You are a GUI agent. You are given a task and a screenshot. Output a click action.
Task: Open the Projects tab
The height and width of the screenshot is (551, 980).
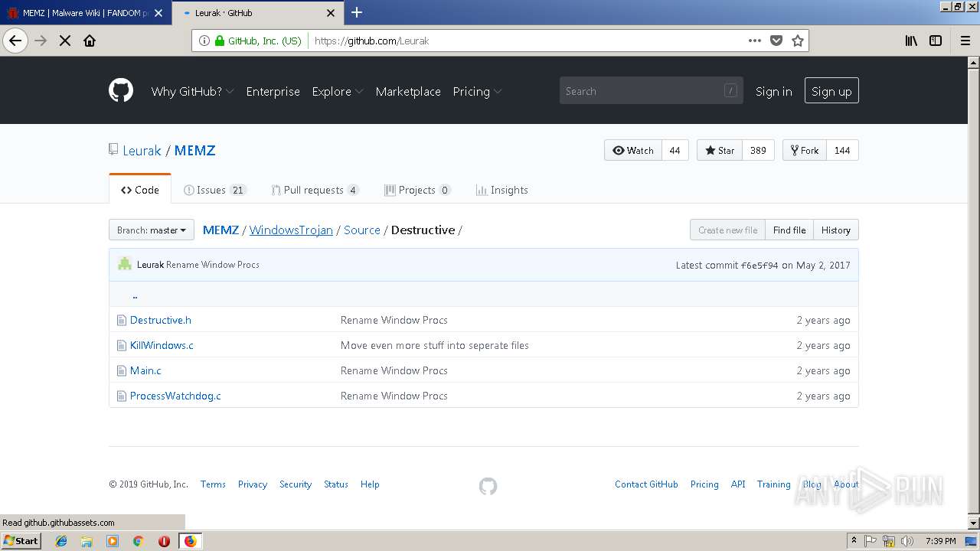tap(417, 190)
